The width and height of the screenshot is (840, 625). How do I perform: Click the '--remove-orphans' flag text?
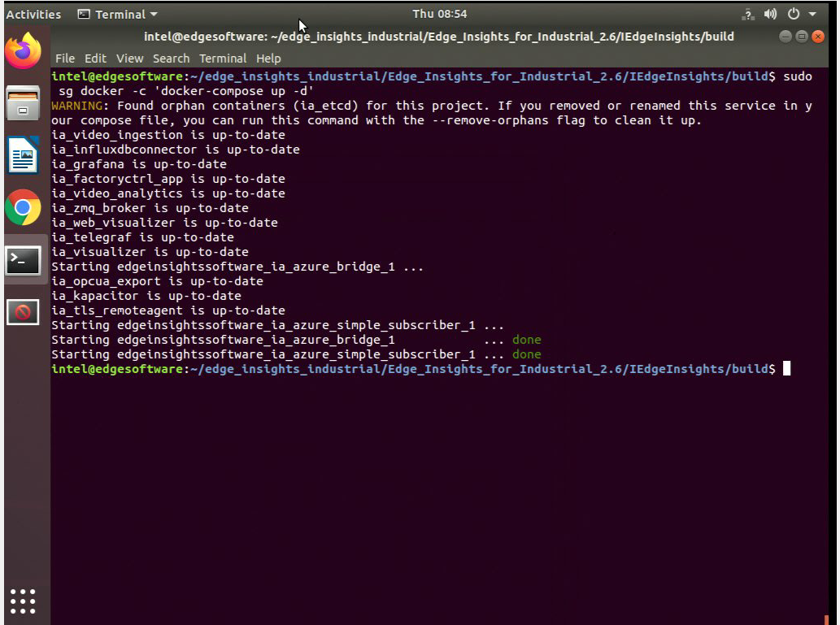pos(490,120)
